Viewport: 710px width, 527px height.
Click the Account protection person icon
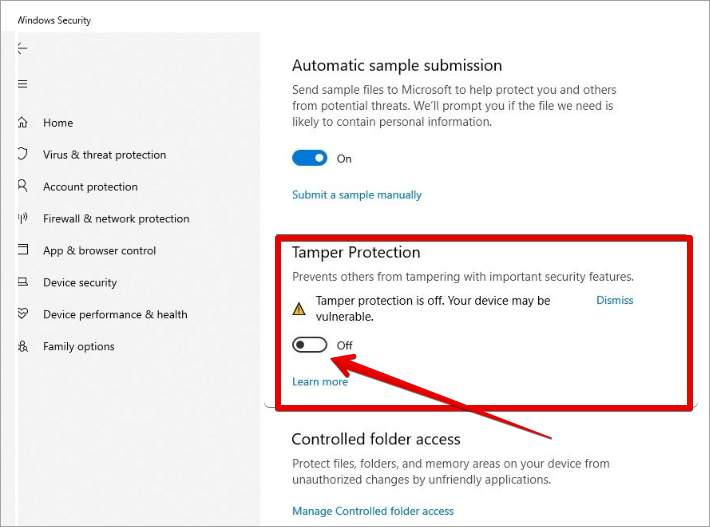22,187
